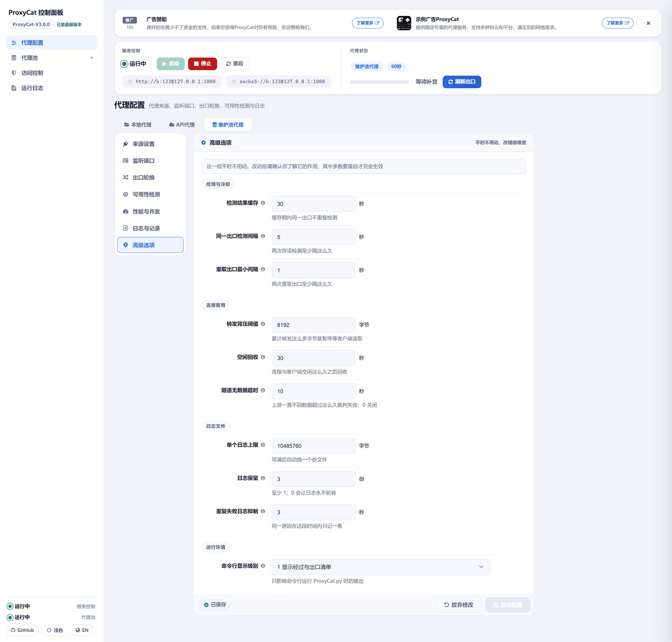
Task: Expand the 代理池 sidebar menu
Action: (x=52, y=58)
